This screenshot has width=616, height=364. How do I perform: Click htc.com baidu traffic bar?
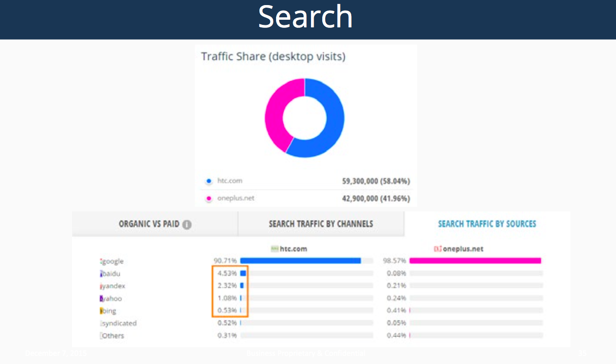tap(243, 273)
